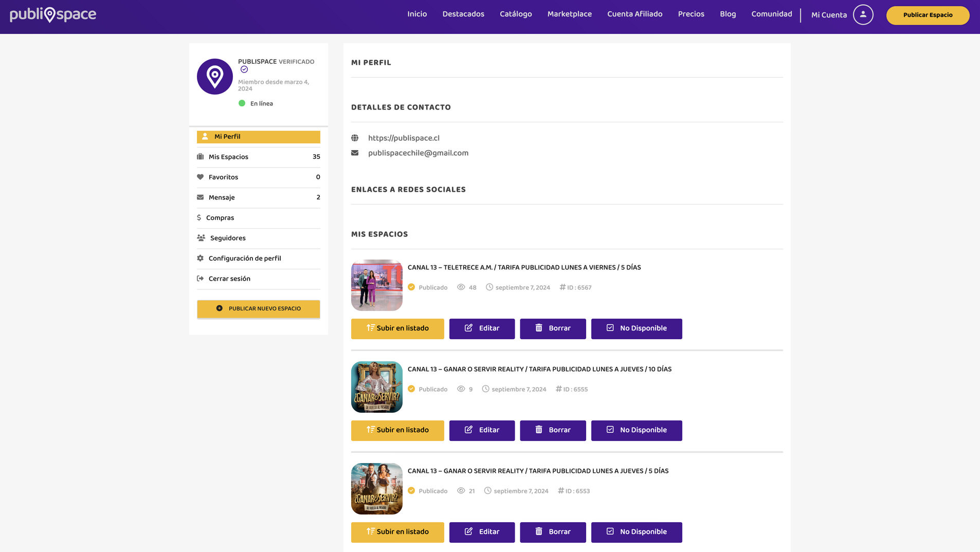
Task: Click the Publicado check icon for listing 6555
Action: (411, 389)
